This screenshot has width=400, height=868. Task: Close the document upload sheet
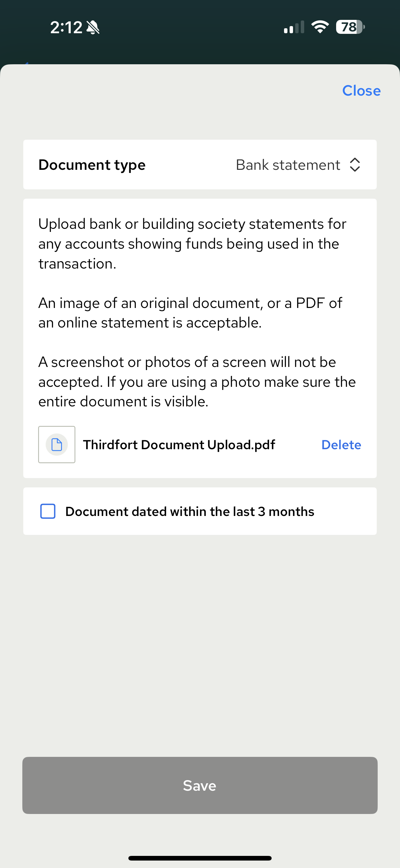361,91
